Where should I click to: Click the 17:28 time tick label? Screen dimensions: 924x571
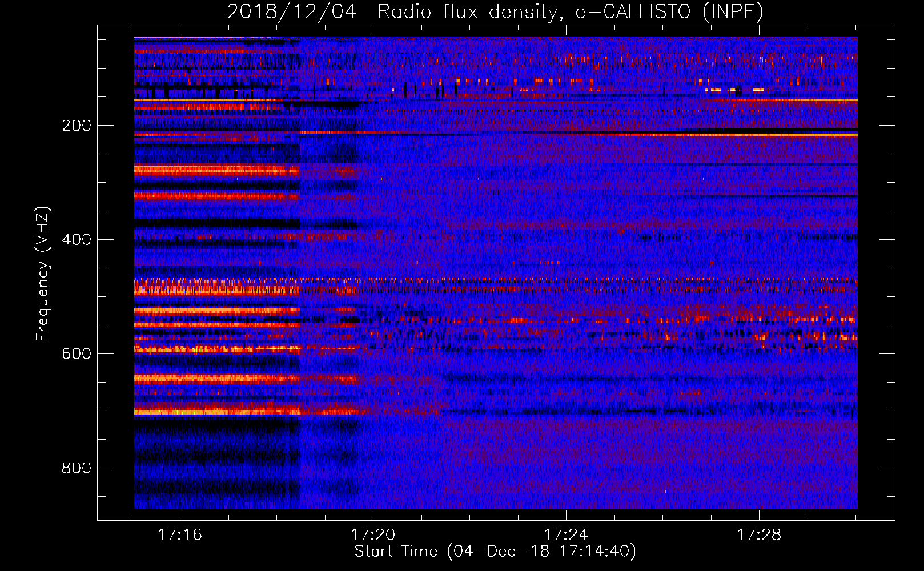[x=759, y=534]
